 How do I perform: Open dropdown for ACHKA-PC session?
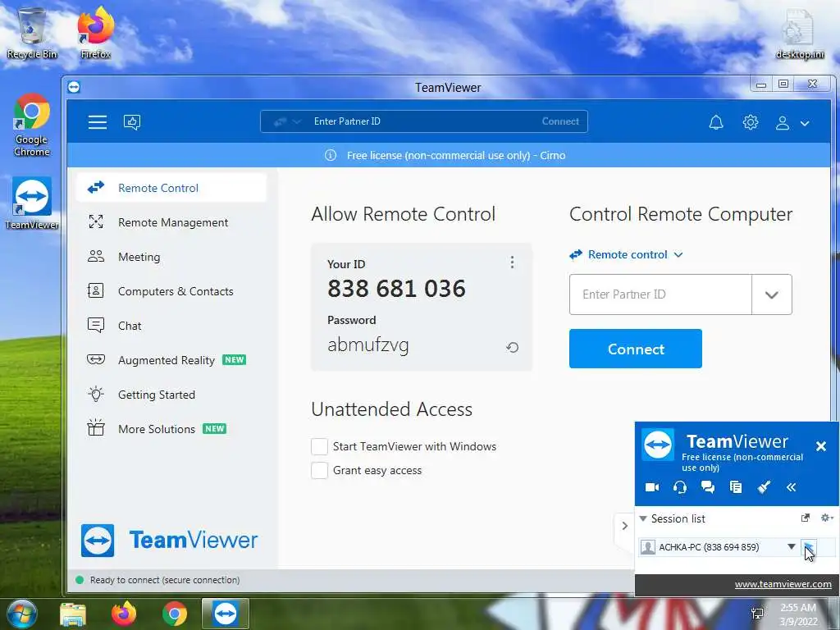(792, 547)
